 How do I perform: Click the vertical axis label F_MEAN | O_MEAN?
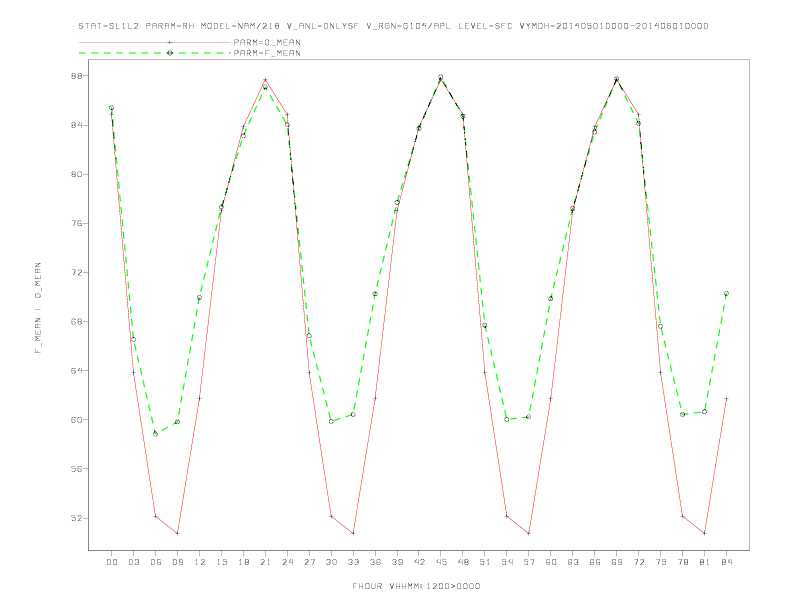[38, 308]
